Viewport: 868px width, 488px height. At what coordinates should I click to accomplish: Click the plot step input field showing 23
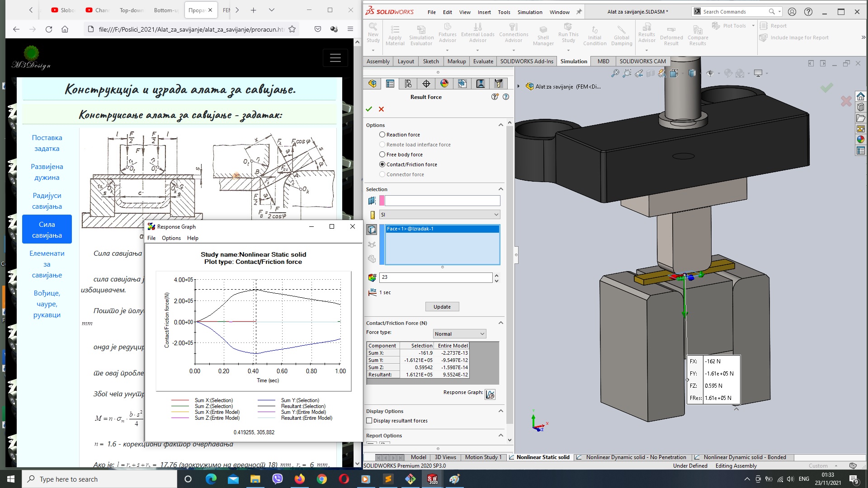pos(436,277)
